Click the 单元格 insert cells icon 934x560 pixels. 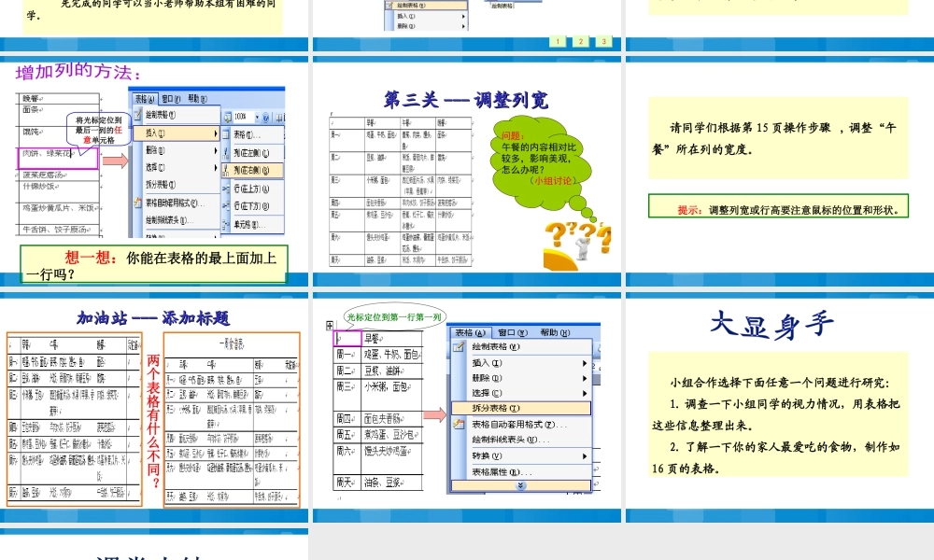click(x=226, y=222)
